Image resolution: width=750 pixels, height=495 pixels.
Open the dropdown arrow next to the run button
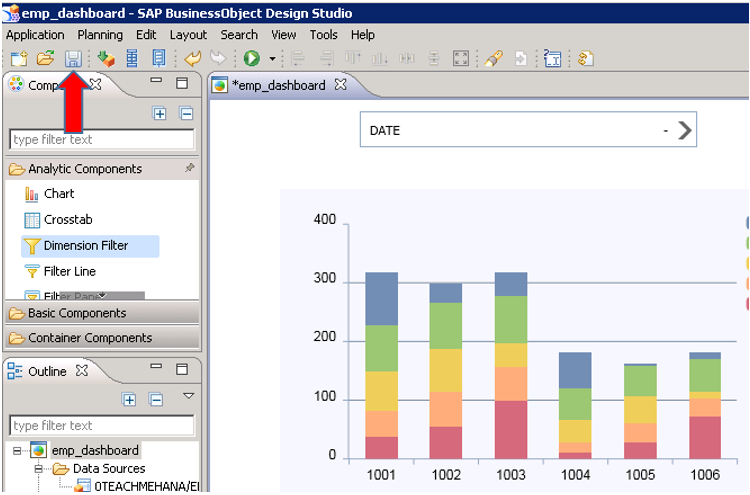272,59
